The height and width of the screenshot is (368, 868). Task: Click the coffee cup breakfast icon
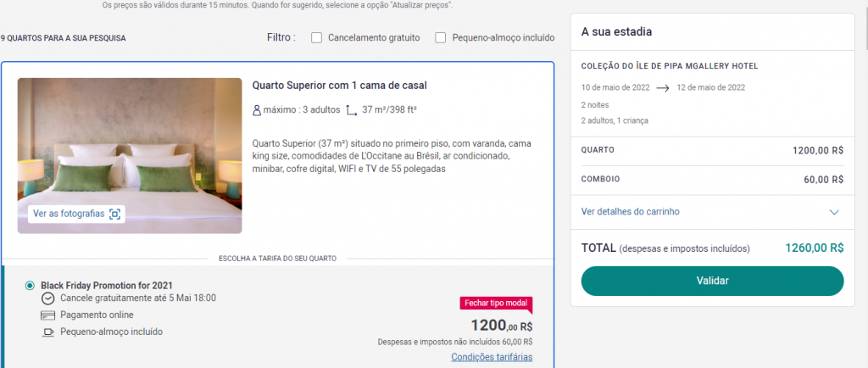point(48,332)
